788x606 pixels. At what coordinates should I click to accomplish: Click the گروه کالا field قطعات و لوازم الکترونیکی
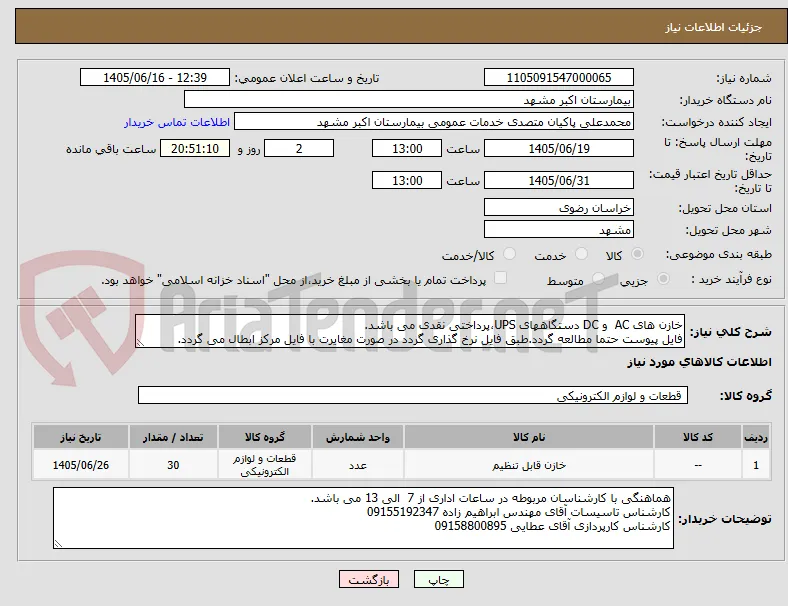(x=413, y=395)
